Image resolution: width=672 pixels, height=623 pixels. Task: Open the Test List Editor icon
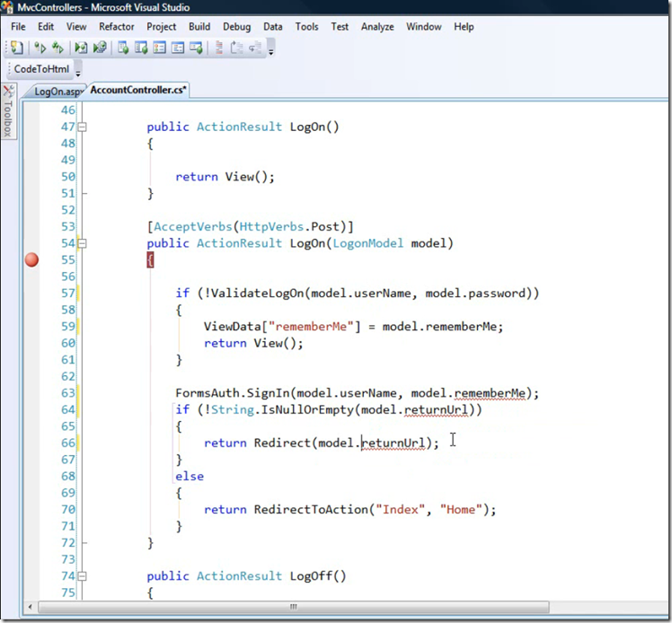coord(141,48)
